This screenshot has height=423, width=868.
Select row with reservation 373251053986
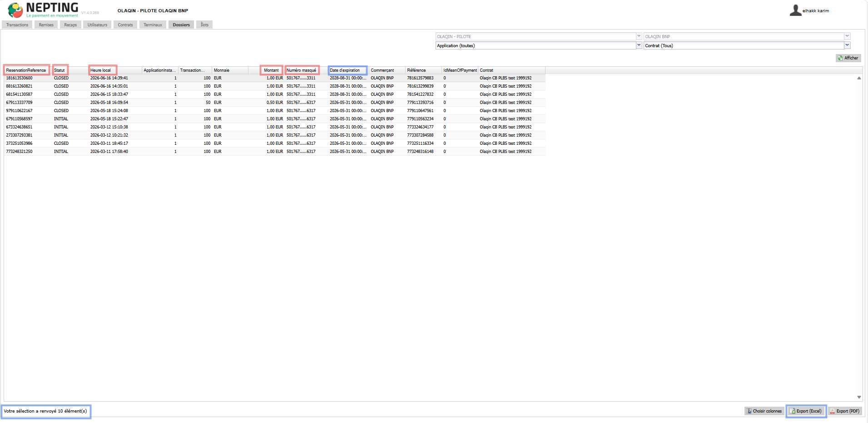[x=275, y=143]
